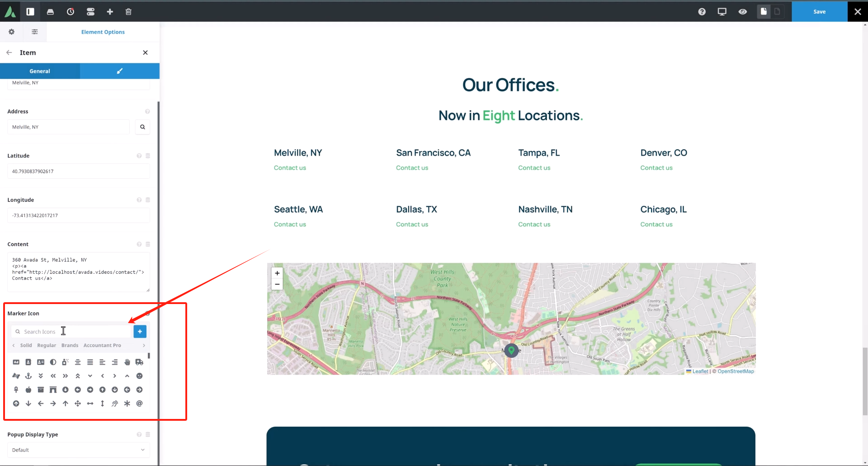The image size is (868, 466).
Task: Toggle the preview eye icon
Action: (742, 12)
